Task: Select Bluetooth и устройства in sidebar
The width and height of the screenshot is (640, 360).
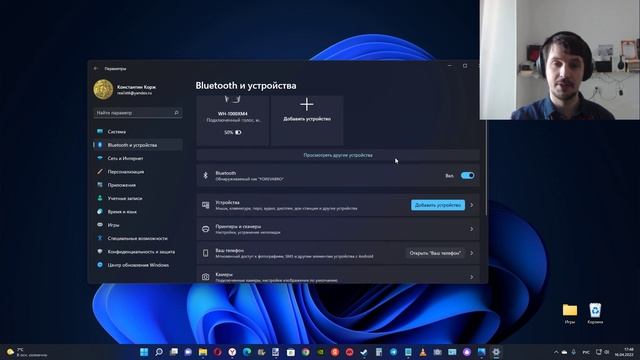Action: tap(138, 145)
